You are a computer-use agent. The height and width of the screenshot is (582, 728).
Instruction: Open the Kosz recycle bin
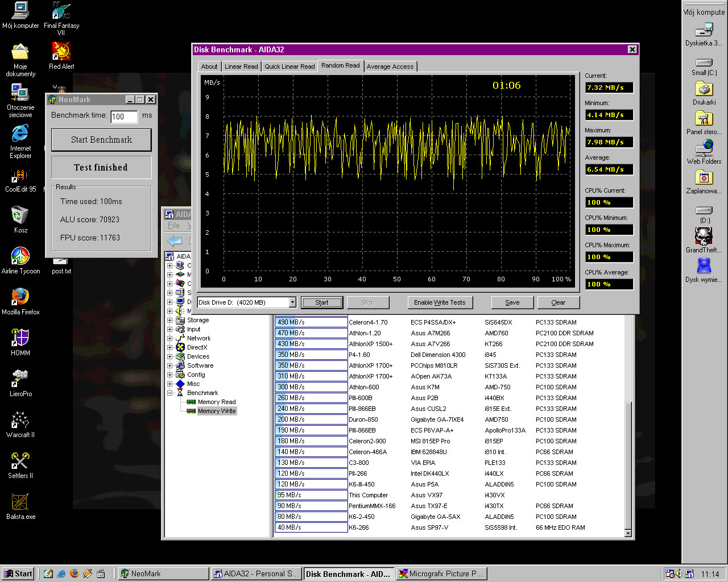[x=20, y=219]
